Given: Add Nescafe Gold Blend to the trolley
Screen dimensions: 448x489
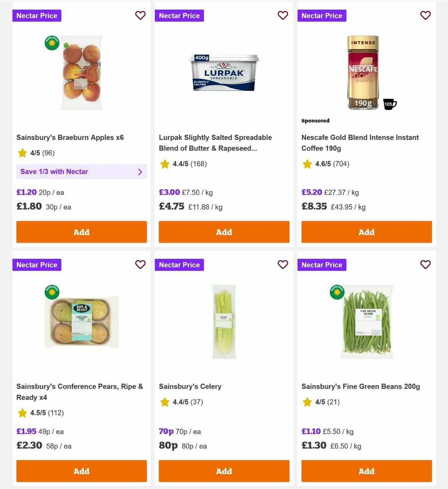Looking at the screenshot, I should click(367, 232).
